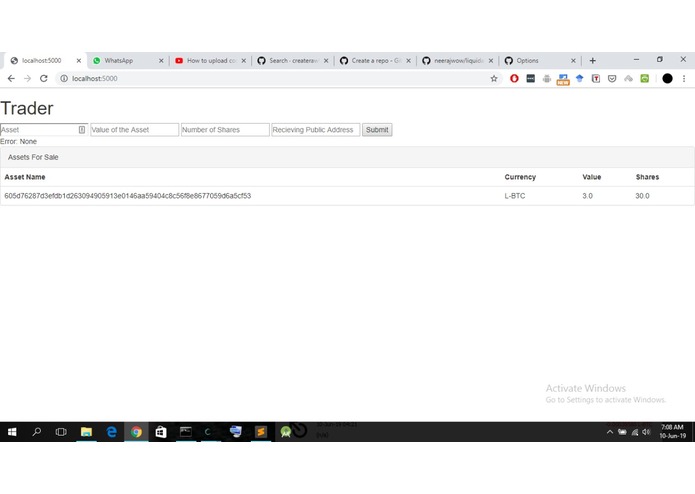Open the 7:08 AM clock and calendar
The image size is (695, 494).
tap(672, 432)
